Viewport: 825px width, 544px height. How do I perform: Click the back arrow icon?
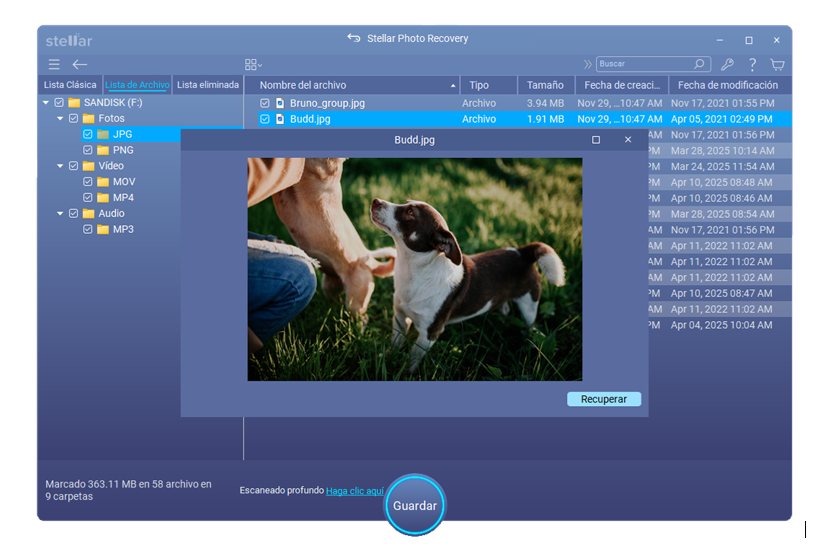80,64
